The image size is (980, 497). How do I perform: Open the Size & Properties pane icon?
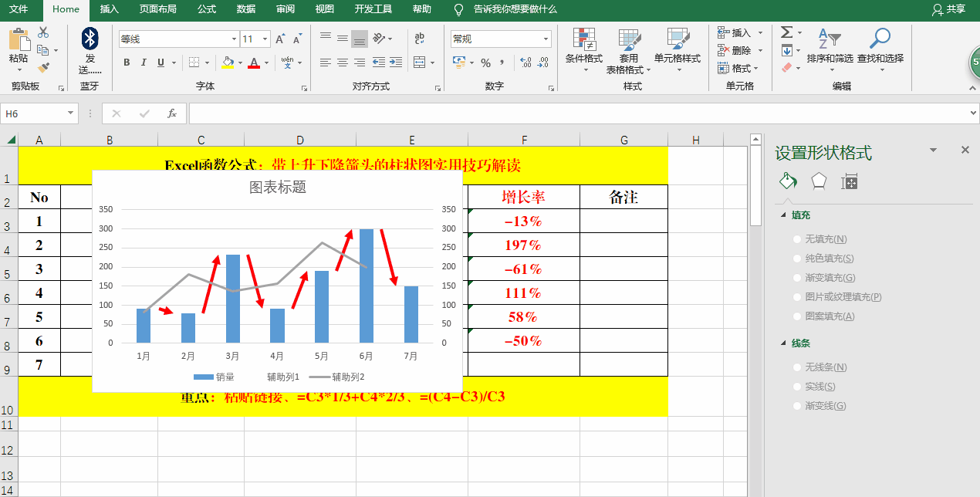click(x=850, y=181)
